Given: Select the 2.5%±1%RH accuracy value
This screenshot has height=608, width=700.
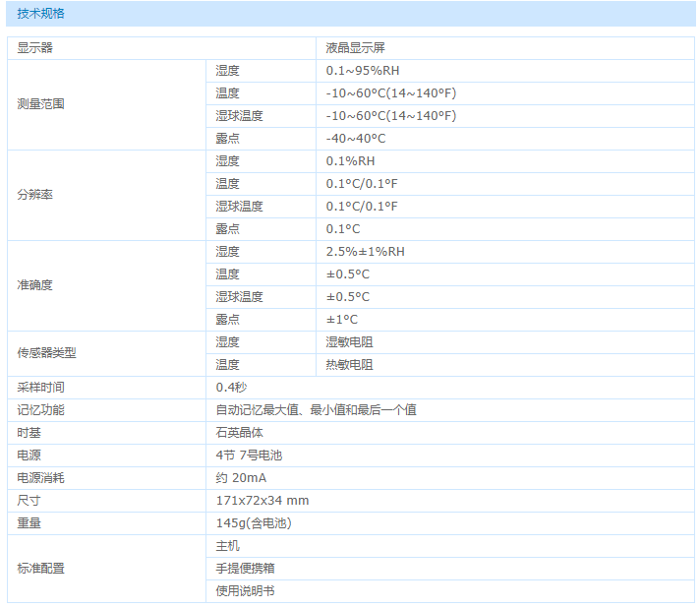Looking at the screenshot, I should [365, 252].
